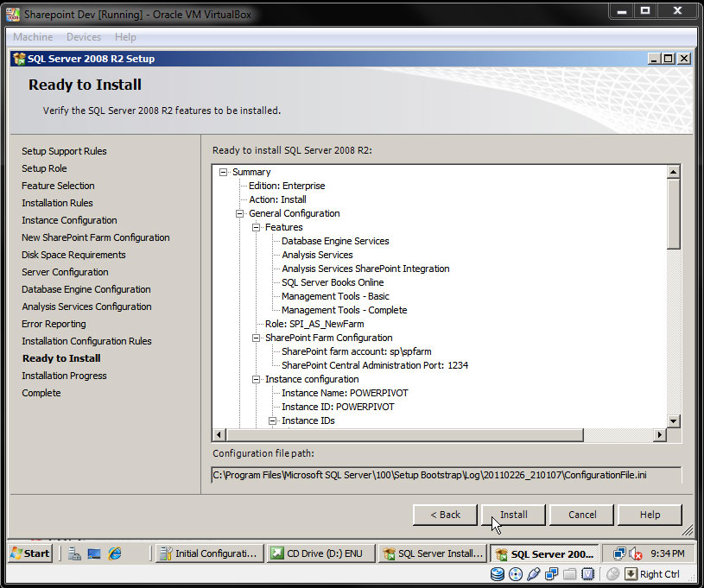704x588 pixels.
Task: Click the VirtualBox window title icon
Action: coord(13,15)
